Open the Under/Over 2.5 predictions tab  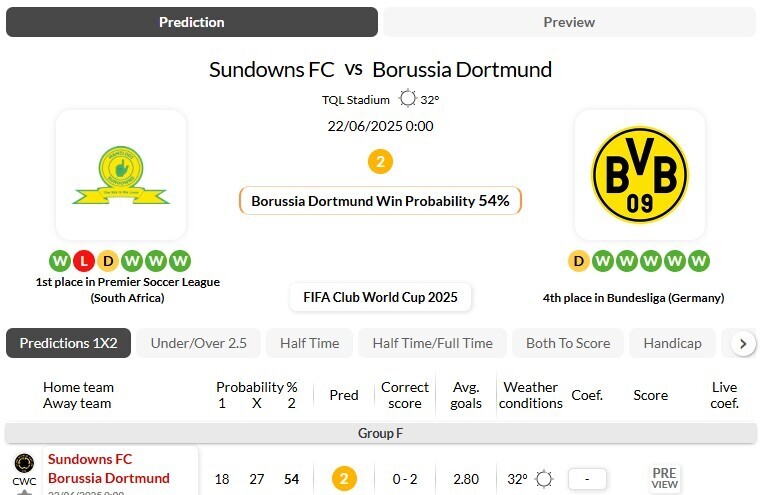tap(199, 343)
